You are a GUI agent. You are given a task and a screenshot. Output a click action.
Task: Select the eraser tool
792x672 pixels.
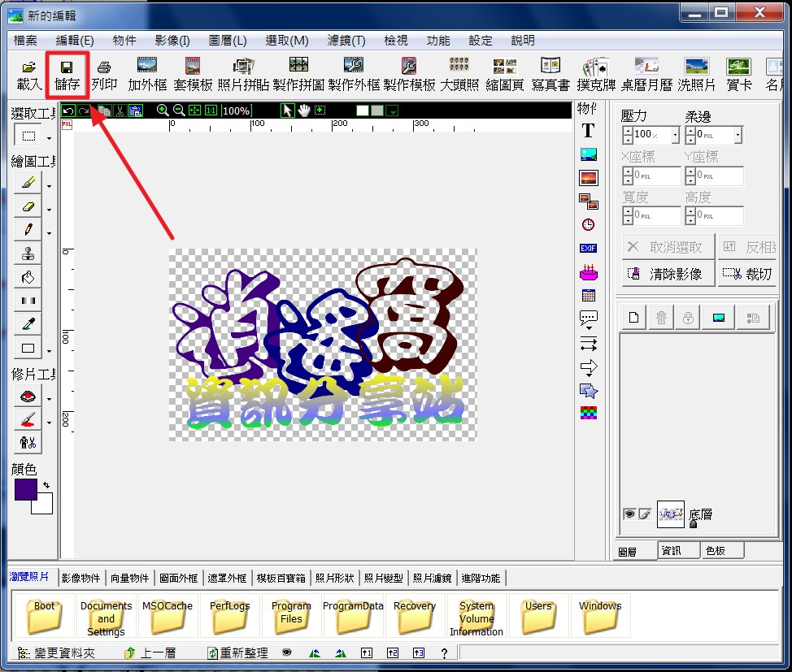tap(28, 206)
